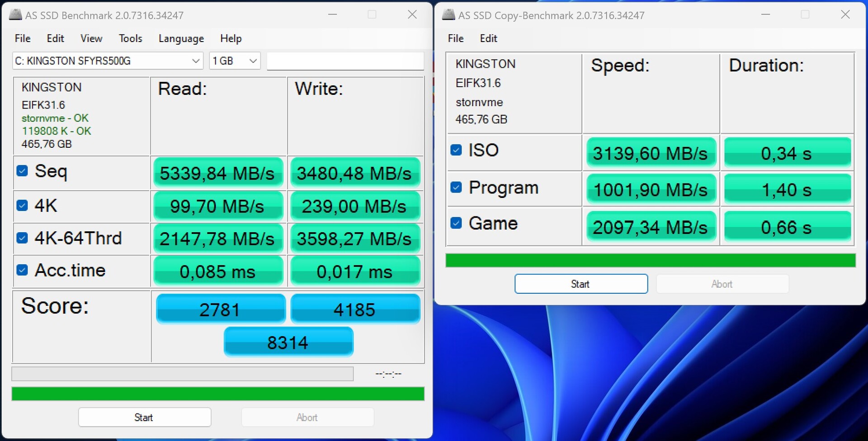The image size is (868, 441).
Task: Click the stornvme - OK driver status text
Action: pyautogui.click(x=55, y=118)
